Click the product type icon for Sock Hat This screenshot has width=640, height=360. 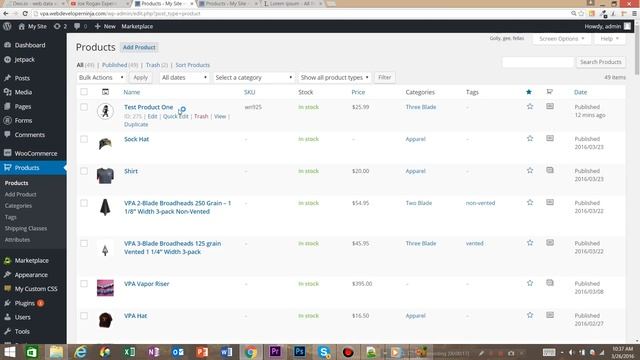coord(550,138)
